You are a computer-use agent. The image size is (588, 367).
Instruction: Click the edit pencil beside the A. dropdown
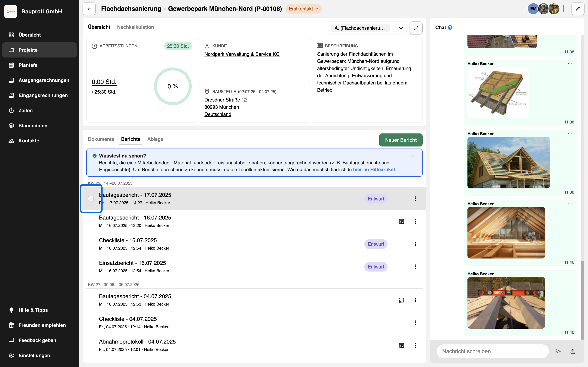(416, 28)
